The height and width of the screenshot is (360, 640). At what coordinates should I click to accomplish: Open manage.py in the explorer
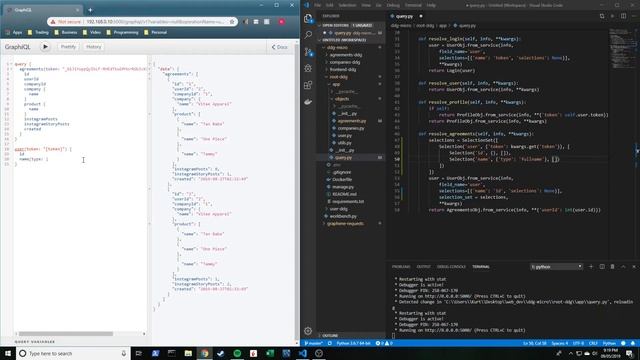tap(343, 187)
